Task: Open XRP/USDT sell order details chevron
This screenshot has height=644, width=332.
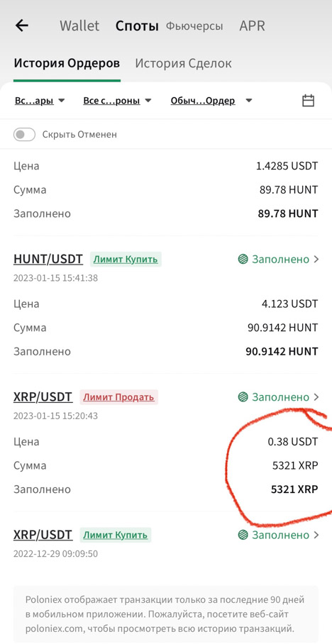Action: coord(316,397)
